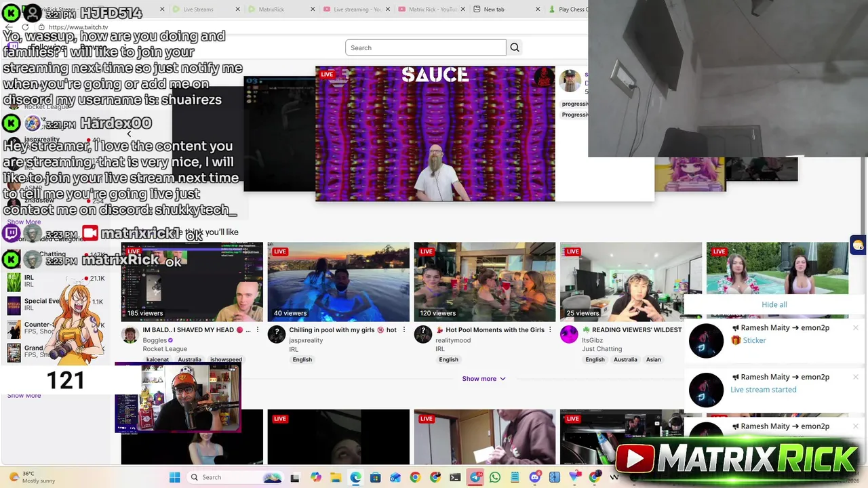Screen dimensions: 868x488
Task: Open Boggles channel avatar
Action: 130,334
